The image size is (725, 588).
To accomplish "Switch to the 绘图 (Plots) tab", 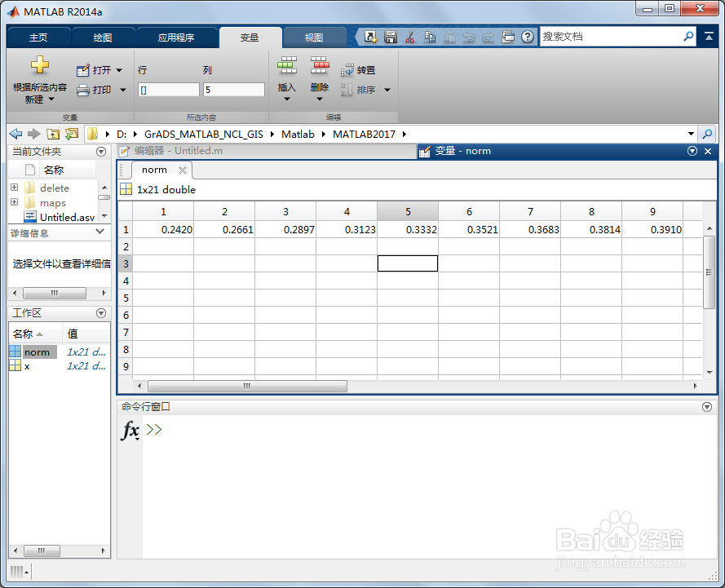I will tap(103, 38).
